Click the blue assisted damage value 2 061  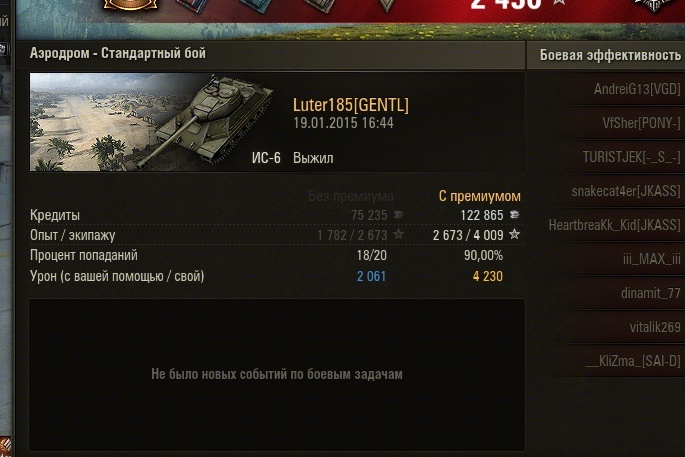pos(371,276)
